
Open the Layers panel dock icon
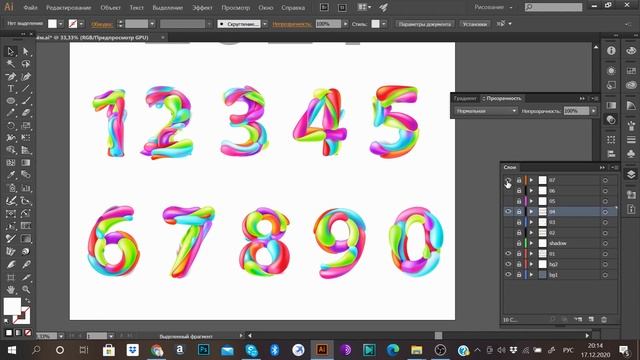[631, 174]
